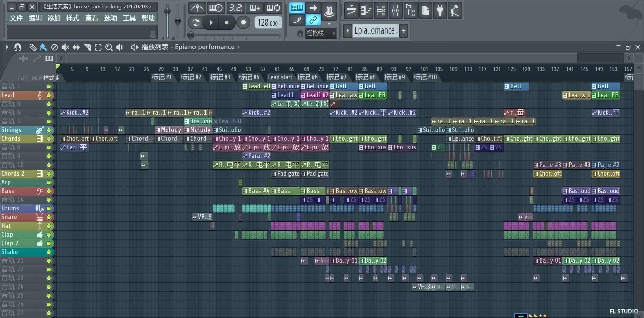This screenshot has height=318, width=644.
Task: Click the right-arrow auto-scroll icon
Action: (x=313, y=8)
